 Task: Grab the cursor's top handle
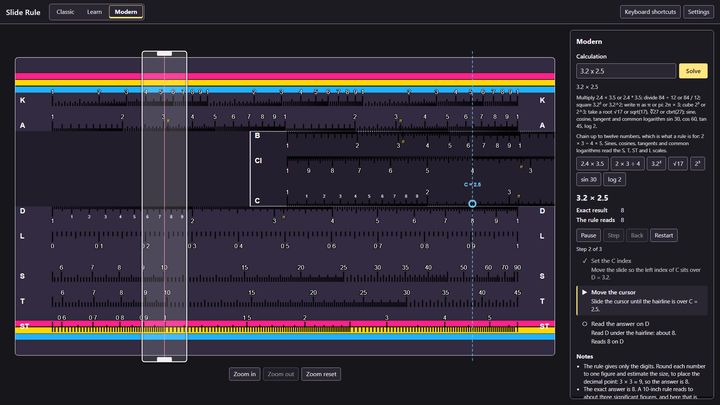point(164,54)
